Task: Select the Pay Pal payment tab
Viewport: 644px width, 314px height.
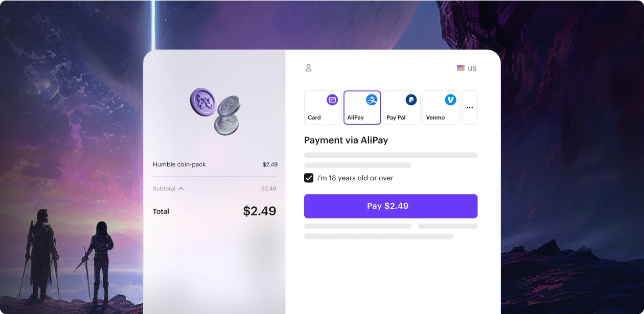Action: pos(402,108)
